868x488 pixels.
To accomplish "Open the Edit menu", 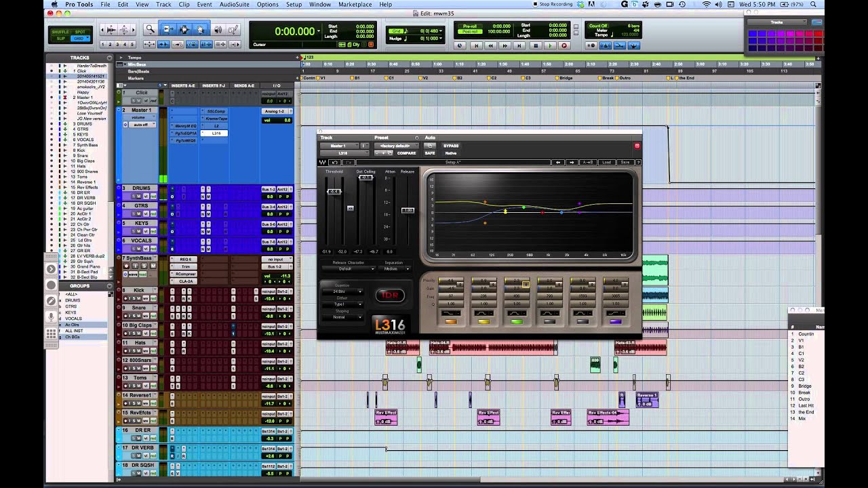I will pos(123,4).
